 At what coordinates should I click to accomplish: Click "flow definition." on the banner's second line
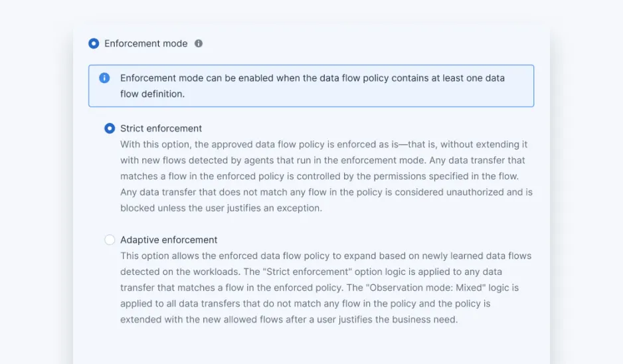[152, 94]
